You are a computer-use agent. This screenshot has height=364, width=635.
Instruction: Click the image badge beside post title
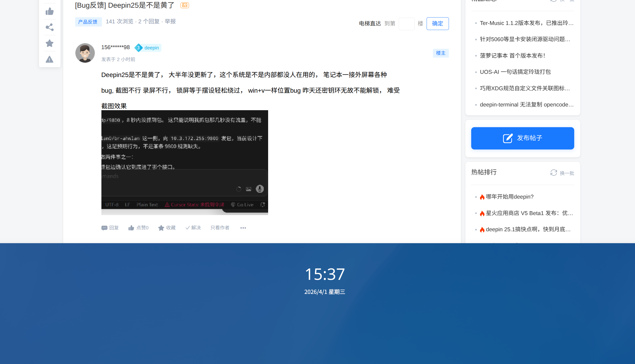point(185,5)
